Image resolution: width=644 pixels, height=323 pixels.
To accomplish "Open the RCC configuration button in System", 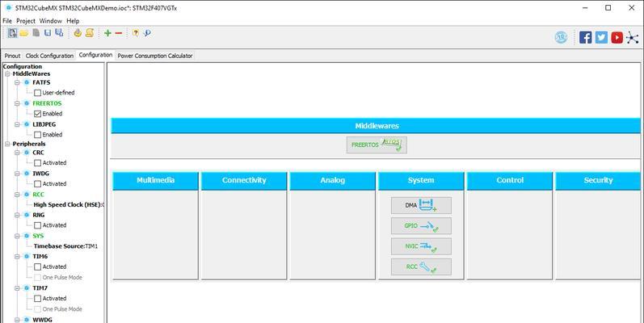I will [x=421, y=266].
